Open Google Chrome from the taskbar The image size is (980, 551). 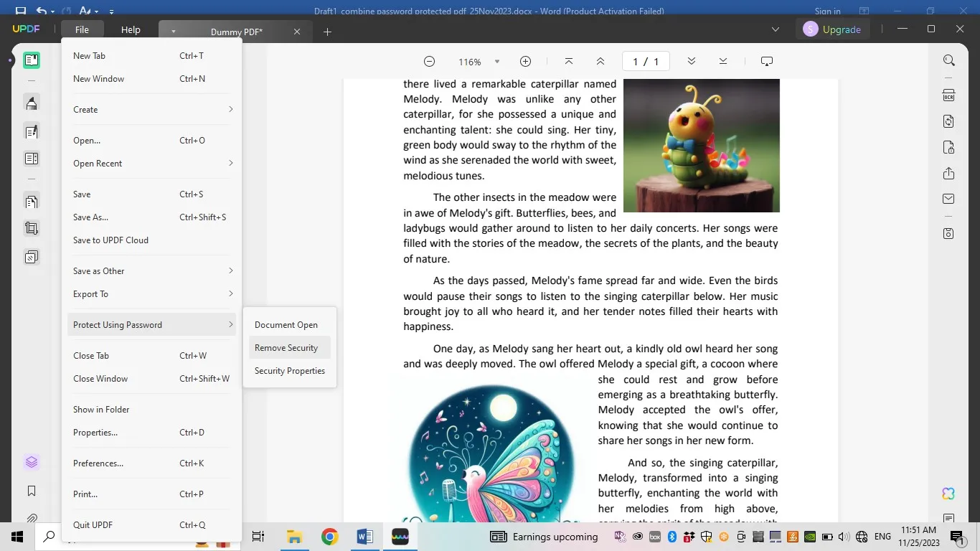pyautogui.click(x=329, y=536)
